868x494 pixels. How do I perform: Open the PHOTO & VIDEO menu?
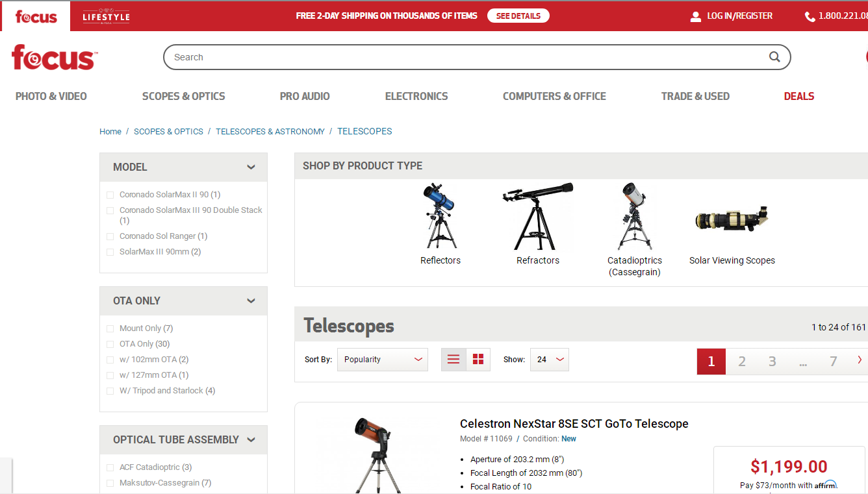(51, 96)
